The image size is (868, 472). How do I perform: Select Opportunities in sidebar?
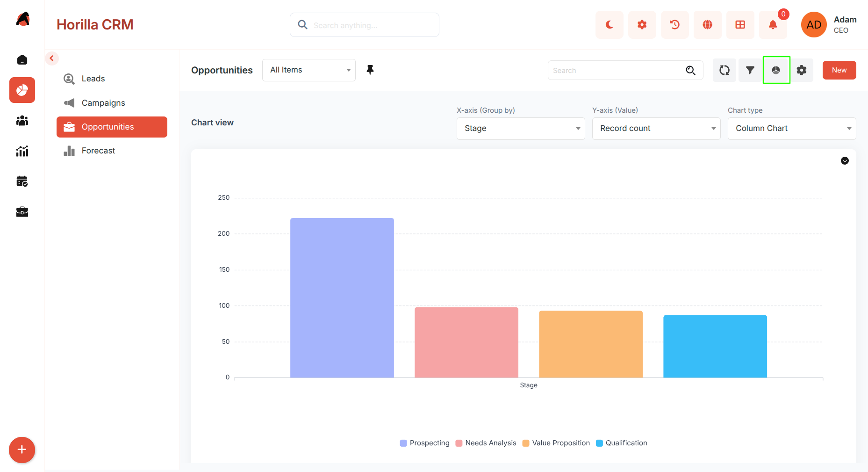click(x=112, y=127)
